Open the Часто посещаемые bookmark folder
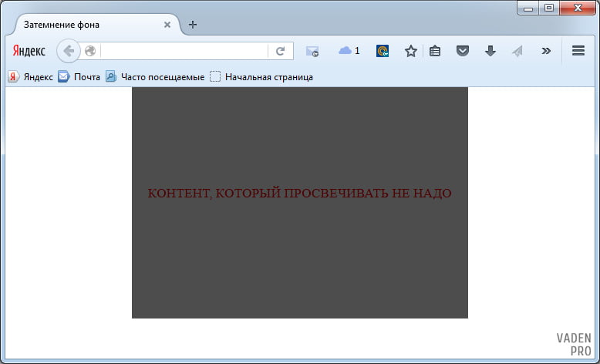The height and width of the screenshot is (364, 600). [x=155, y=77]
